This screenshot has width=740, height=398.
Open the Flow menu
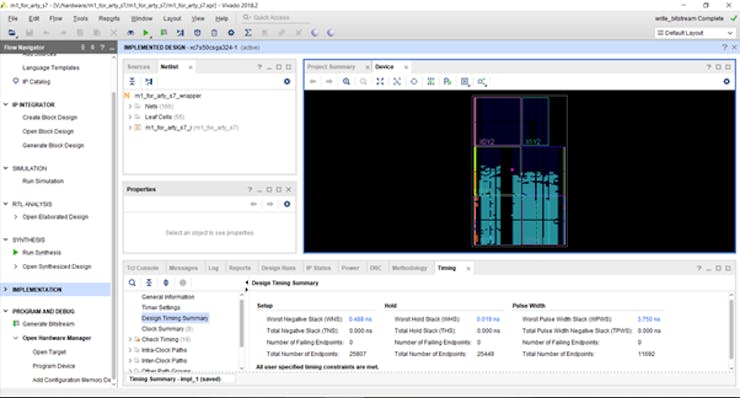tap(56, 18)
